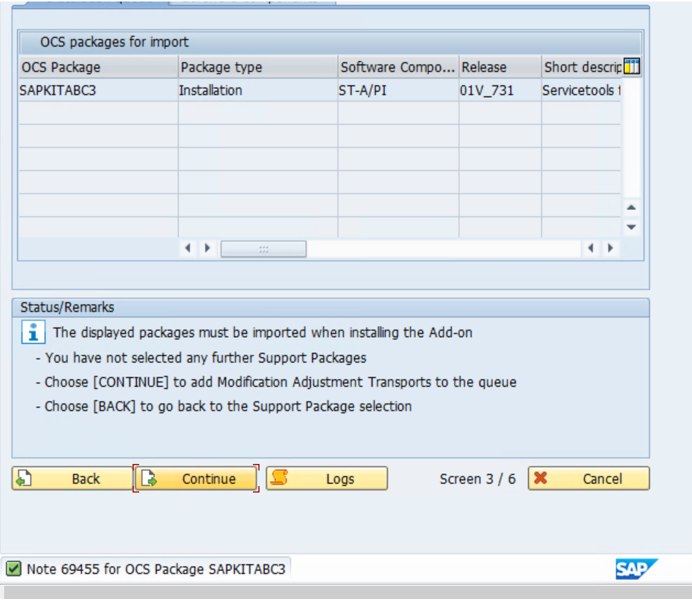Select the OCS Package column header
The height and width of the screenshot is (600, 692).
[98, 67]
